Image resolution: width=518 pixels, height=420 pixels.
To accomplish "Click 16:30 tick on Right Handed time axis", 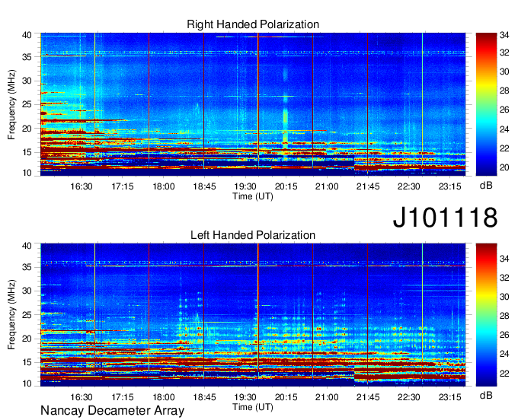I will 82,186.
